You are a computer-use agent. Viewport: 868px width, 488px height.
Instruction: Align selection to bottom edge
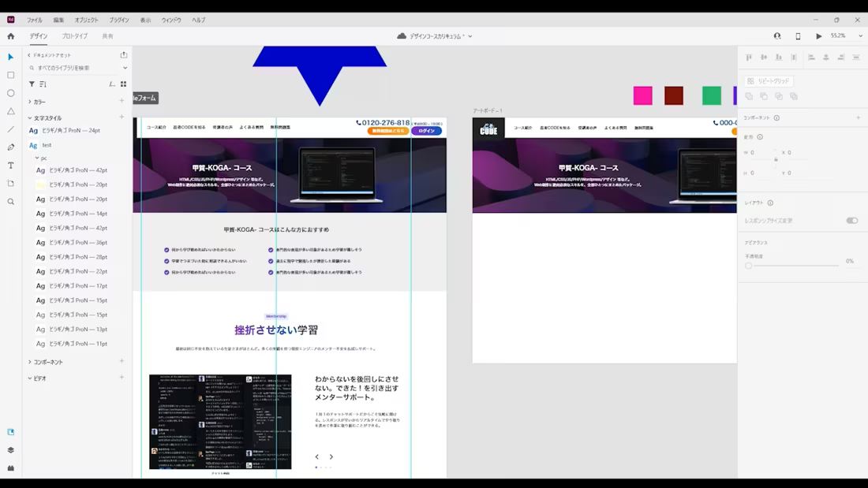coord(779,57)
